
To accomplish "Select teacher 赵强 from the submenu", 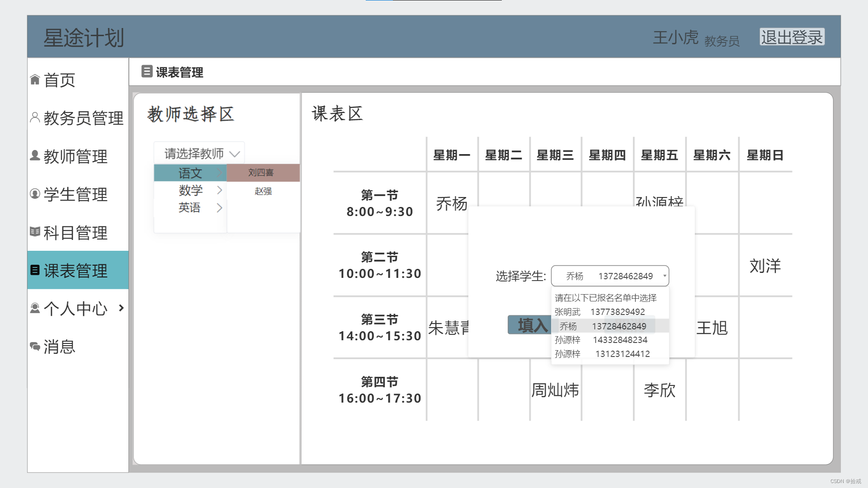I will click(x=263, y=191).
